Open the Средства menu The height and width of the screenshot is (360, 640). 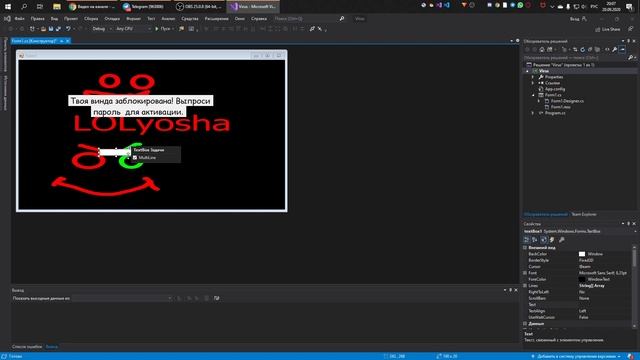pos(190,19)
